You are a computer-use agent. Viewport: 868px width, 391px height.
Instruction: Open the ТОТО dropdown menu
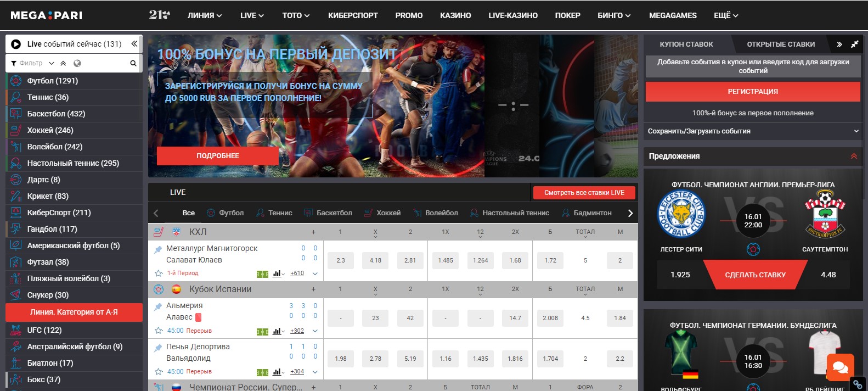pyautogui.click(x=296, y=15)
